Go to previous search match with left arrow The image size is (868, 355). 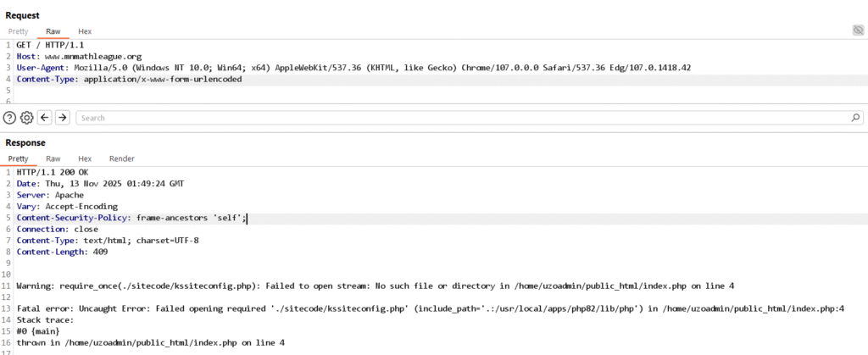[45, 118]
